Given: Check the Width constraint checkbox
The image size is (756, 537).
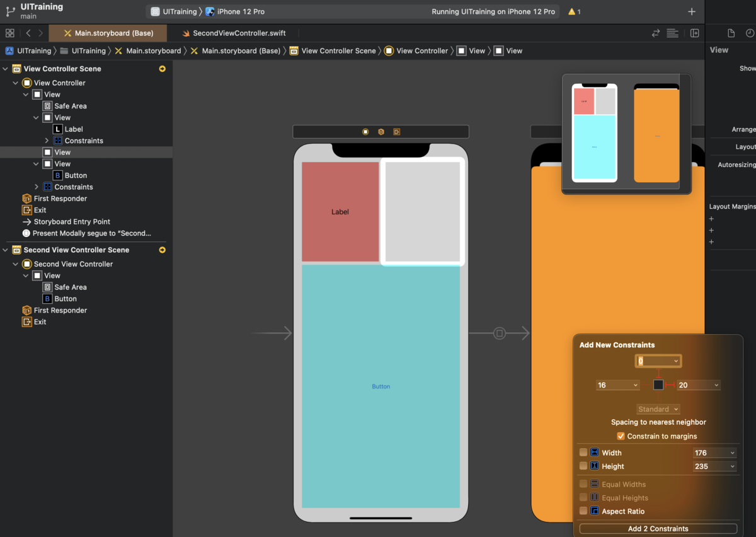Looking at the screenshot, I should click(583, 453).
